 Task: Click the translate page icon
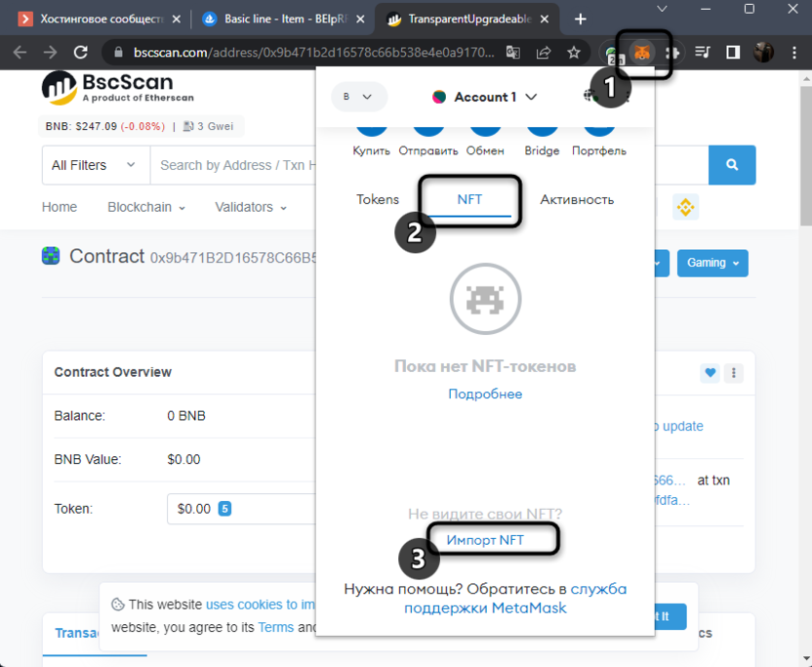pos(512,53)
